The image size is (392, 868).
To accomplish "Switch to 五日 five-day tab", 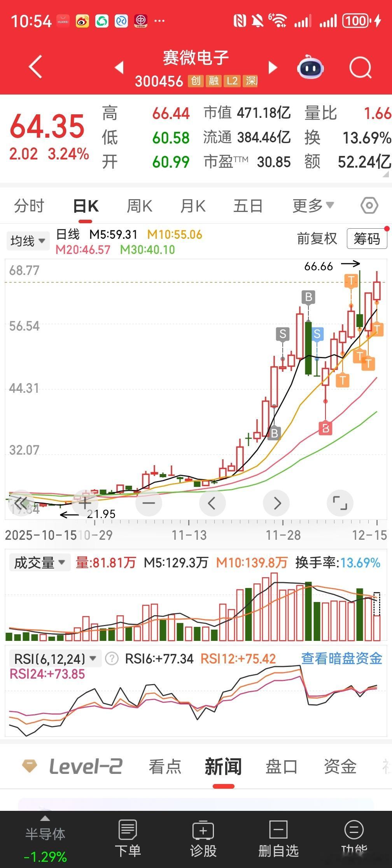I will (x=248, y=206).
